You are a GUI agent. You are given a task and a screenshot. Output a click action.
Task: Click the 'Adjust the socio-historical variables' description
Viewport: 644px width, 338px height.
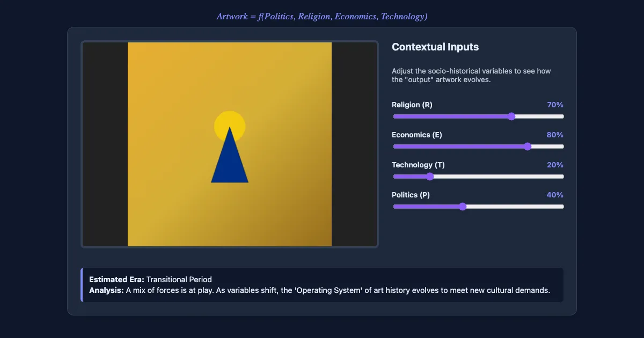[x=471, y=75]
